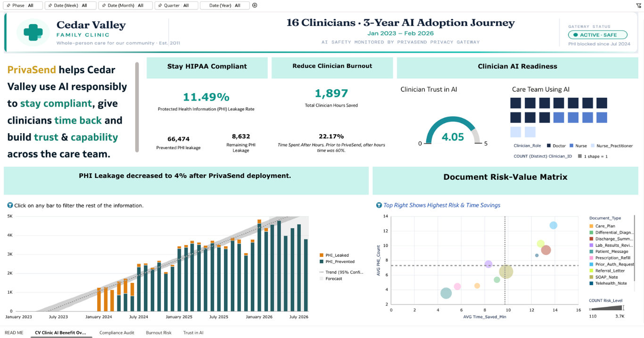Open the Date (Week) filter dropdown
This screenshot has width=644, height=338.
tap(71, 6)
